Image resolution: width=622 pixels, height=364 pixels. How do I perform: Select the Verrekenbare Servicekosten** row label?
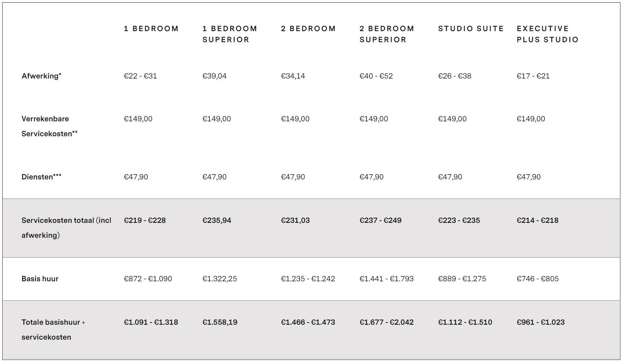point(49,126)
